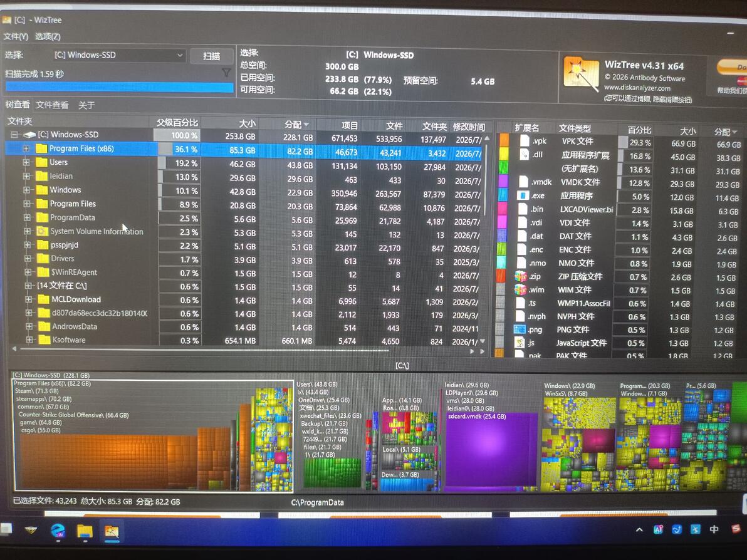Click the Program Files (x86) folder icon
The image size is (747, 560).
point(41,148)
